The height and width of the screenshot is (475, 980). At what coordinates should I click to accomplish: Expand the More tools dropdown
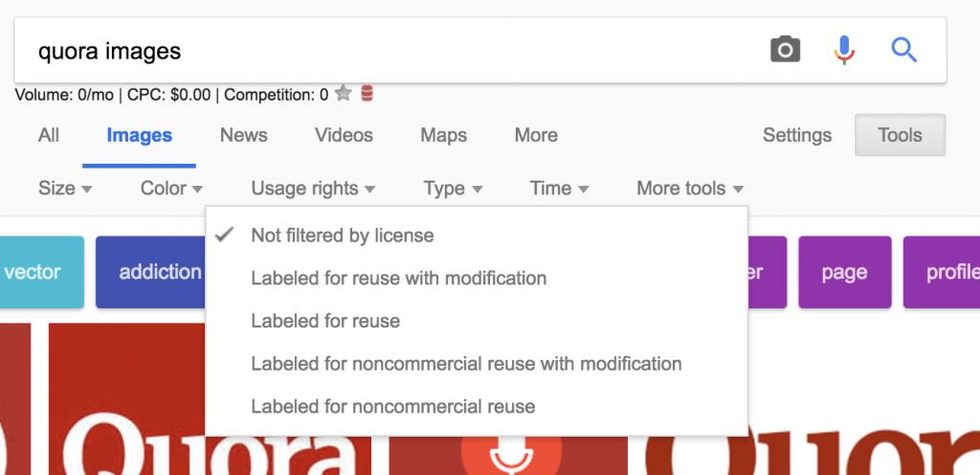click(x=690, y=188)
